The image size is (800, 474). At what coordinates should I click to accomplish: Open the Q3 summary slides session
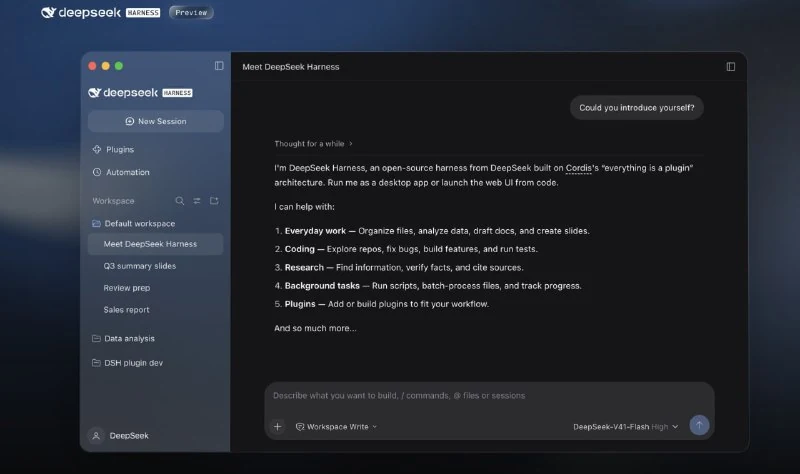140,266
